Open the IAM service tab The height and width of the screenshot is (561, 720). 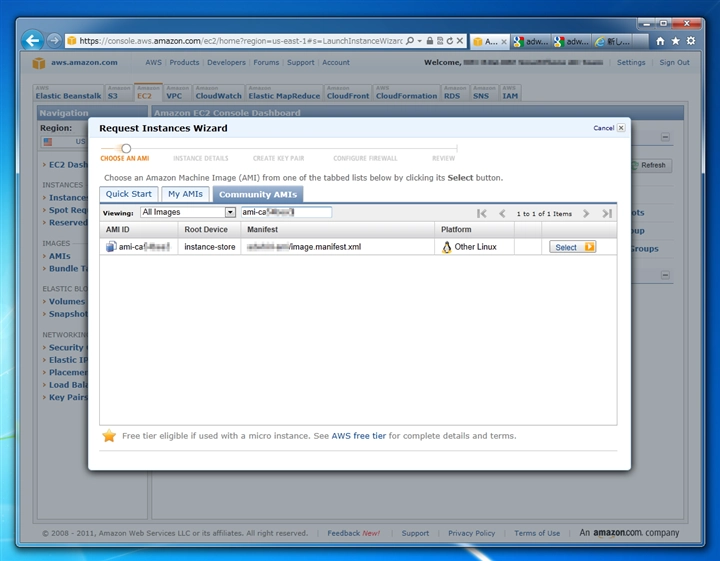[x=510, y=92]
